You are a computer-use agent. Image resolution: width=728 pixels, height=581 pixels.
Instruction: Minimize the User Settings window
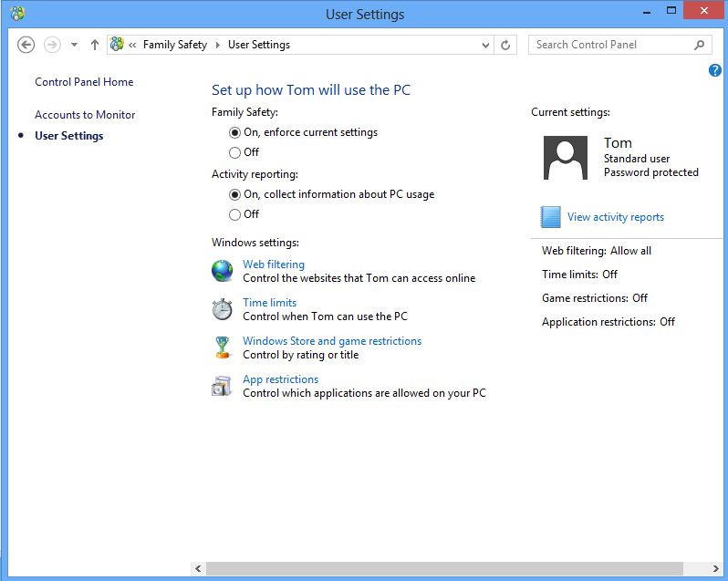click(x=647, y=12)
